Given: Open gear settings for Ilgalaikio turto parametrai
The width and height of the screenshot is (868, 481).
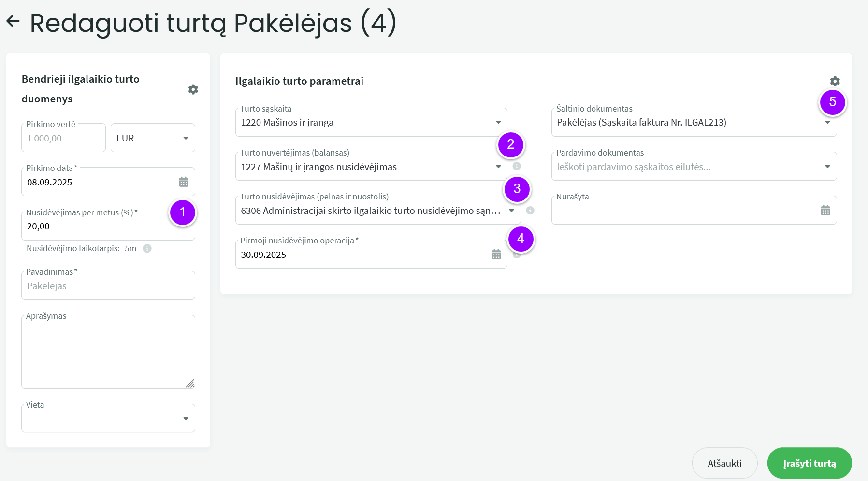Looking at the screenshot, I should (x=835, y=81).
